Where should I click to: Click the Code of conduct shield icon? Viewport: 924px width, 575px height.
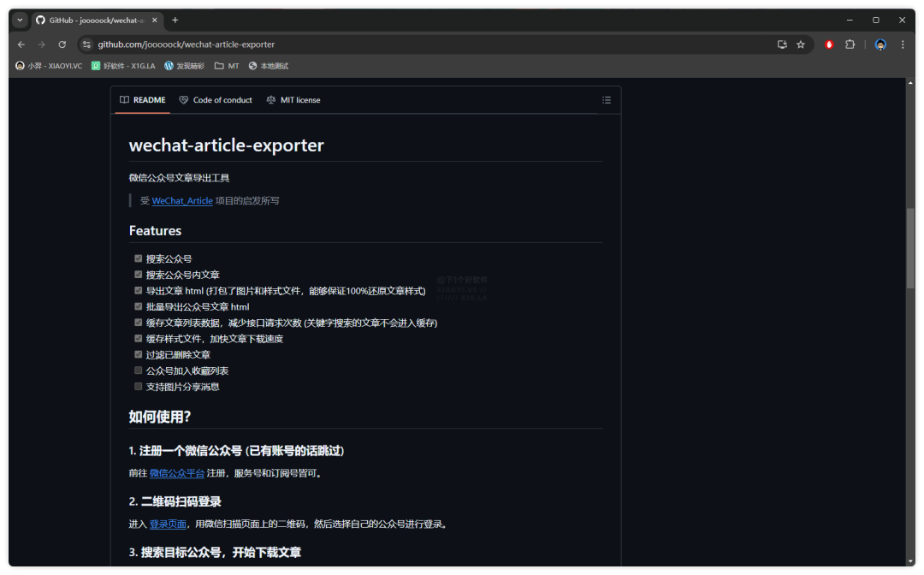(182, 100)
